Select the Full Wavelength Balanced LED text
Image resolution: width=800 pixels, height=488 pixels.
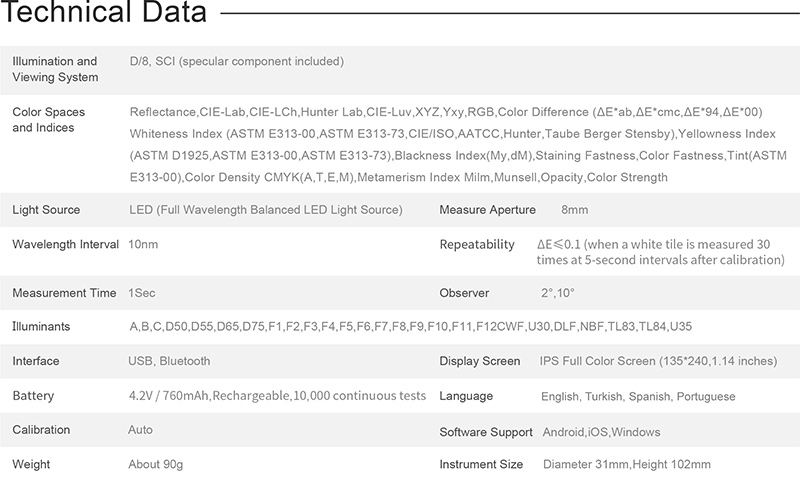point(265,210)
